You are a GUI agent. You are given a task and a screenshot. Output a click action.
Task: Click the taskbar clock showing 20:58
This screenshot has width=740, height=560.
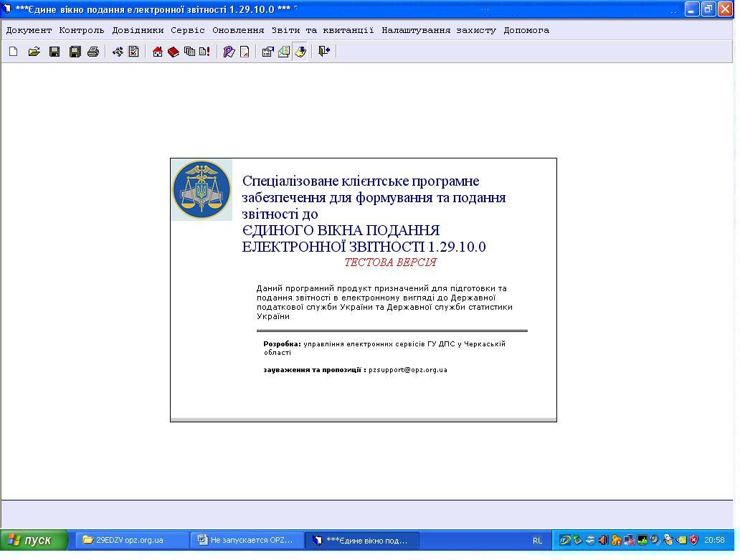pos(714,540)
